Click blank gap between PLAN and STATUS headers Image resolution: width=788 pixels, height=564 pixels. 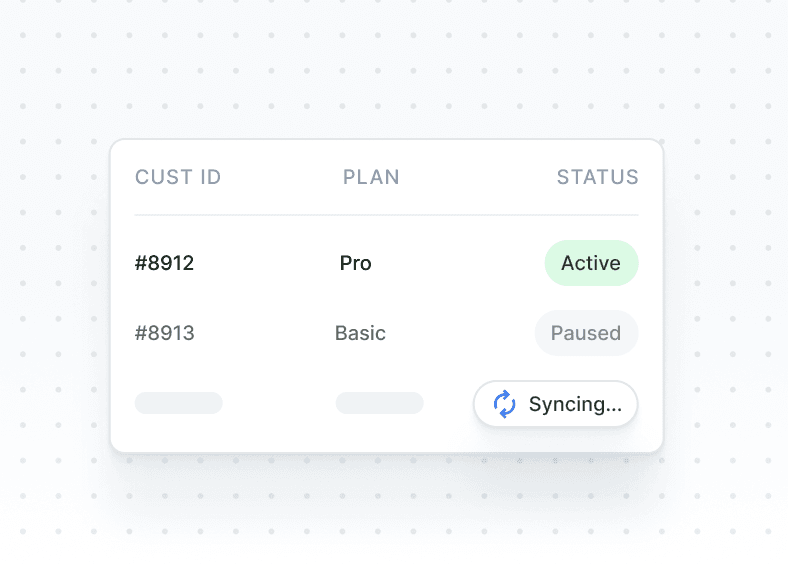[x=478, y=178]
